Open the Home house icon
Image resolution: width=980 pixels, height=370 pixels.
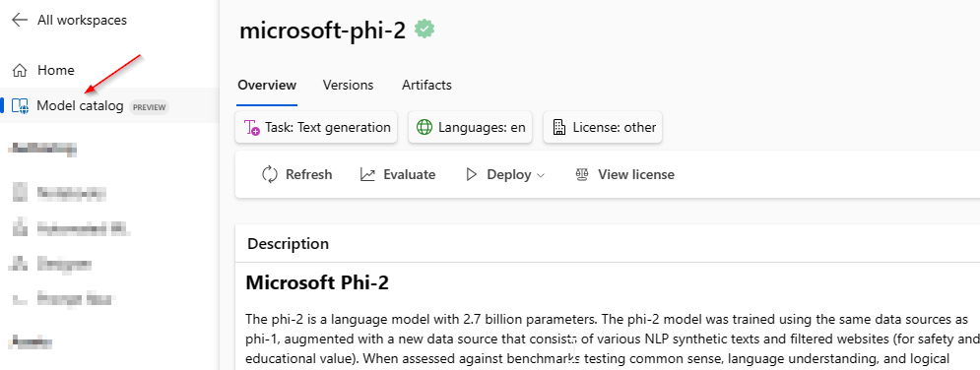click(20, 70)
